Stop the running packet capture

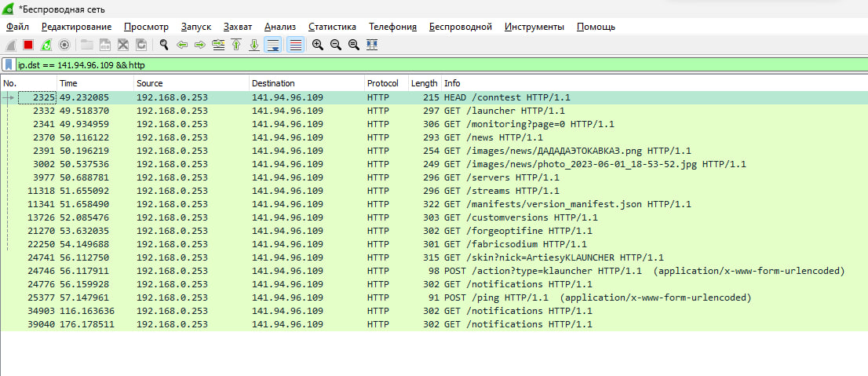[x=28, y=45]
